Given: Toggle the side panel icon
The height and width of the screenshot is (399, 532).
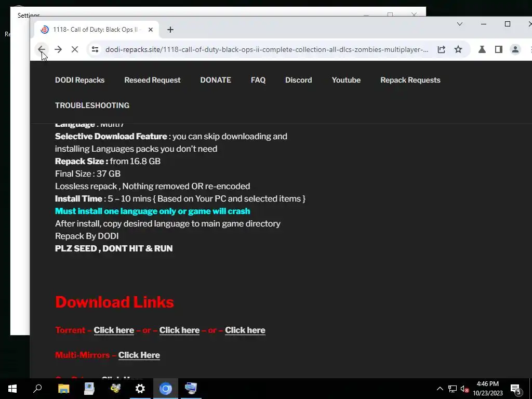Looking at the screenshot, I should pyautogui.click(x=498, y=49).
